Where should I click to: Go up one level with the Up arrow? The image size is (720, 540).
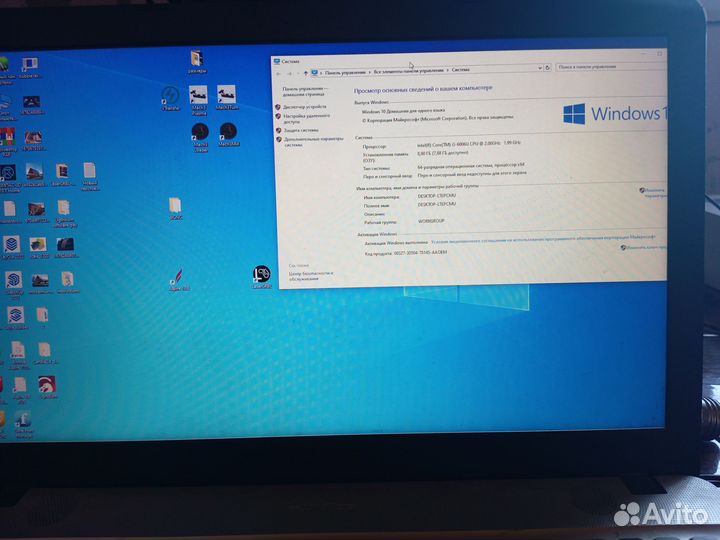point(306,73)
